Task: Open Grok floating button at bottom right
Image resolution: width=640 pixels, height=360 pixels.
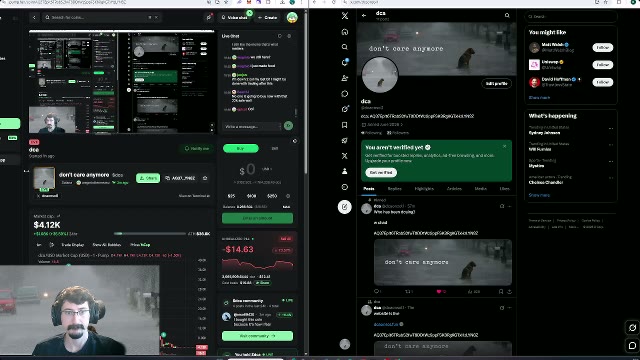Action: pyautogui.click(x=632, y=327)
